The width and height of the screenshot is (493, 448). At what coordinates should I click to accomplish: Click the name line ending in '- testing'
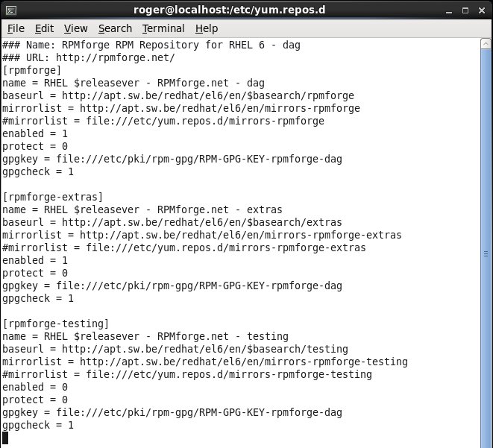(145, 336)
